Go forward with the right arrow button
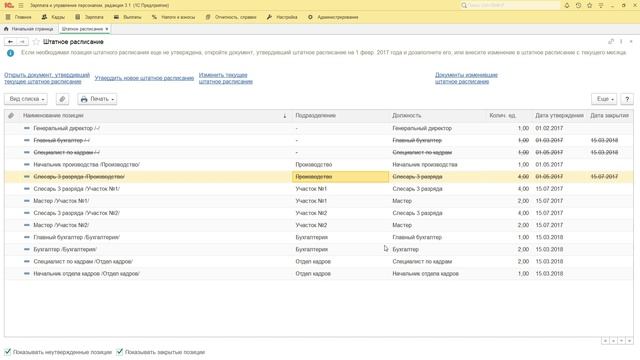The width and height of the screenshot is (640, 360). (x=22, y=42)
